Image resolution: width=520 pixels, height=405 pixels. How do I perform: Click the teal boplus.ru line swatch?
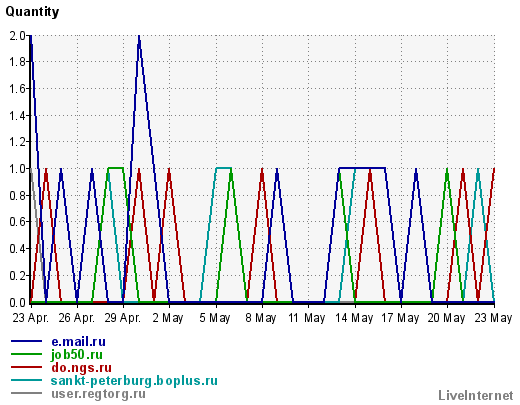[x=26, y=380]
